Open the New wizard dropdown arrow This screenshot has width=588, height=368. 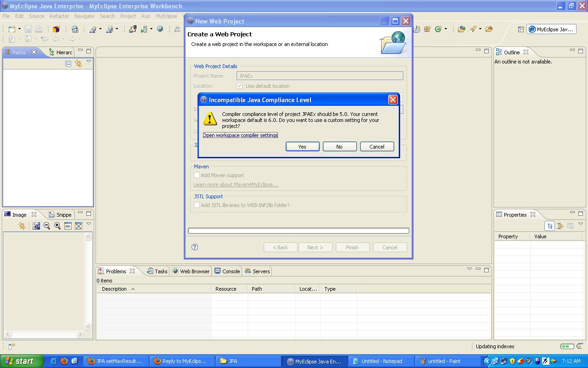pos(19,29)
